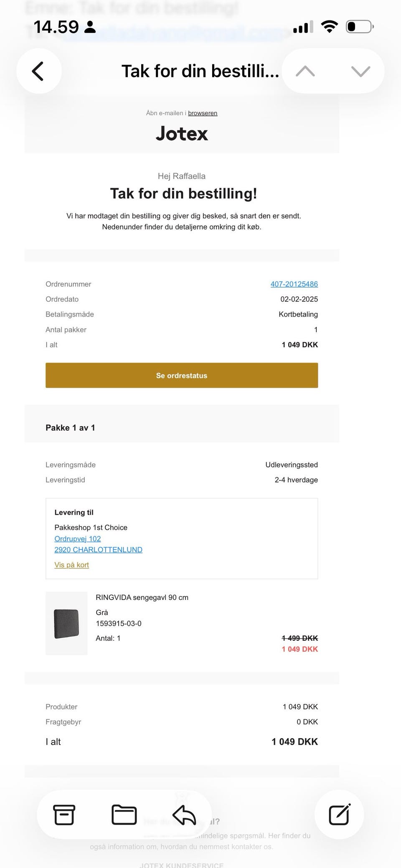The image size is (401, 868).
Task: Tap the reply arrow icon
Action: coord(184,814)
